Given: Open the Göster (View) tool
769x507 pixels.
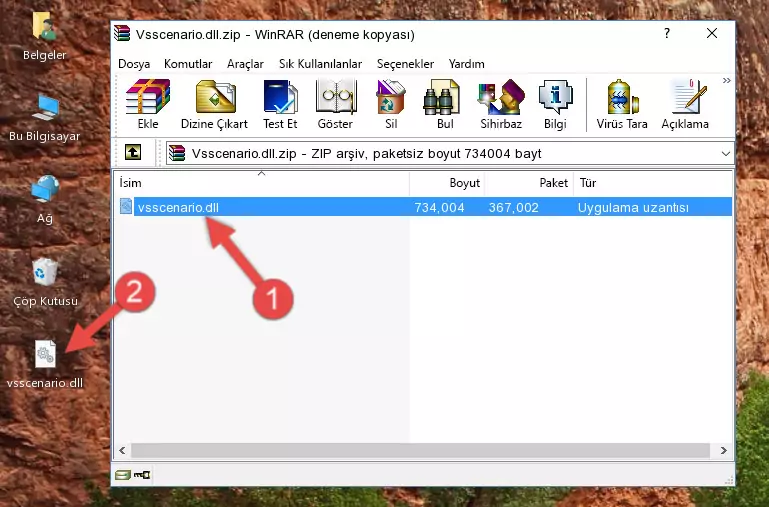Looking at the screenshot, I should click(x=335, y=104).
